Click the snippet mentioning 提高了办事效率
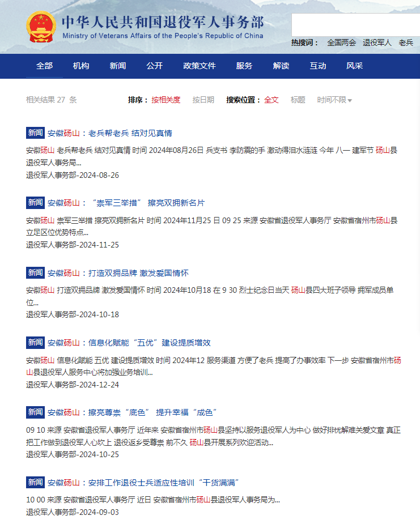The width and height of the screenshot is (420, 520). [x=214, y=366]
